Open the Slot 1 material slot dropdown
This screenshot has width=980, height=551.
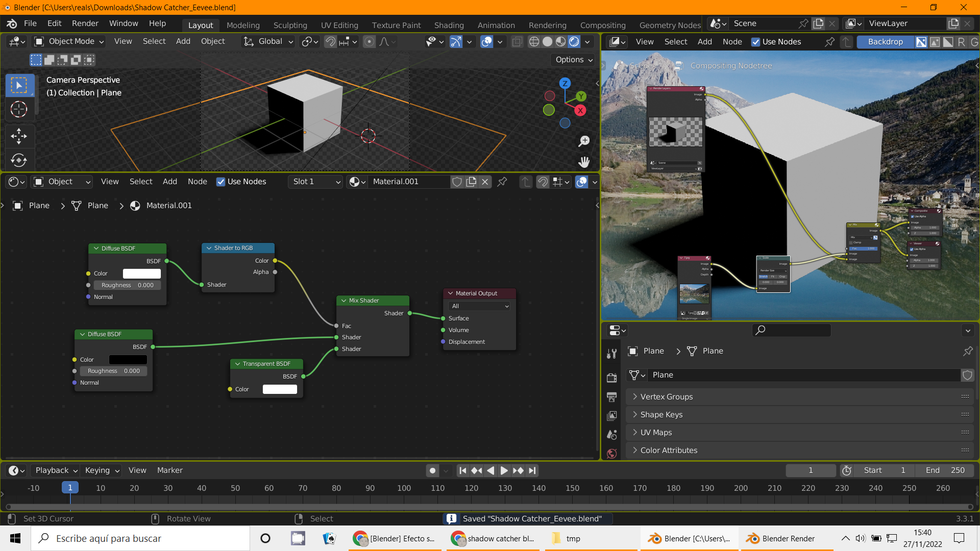tap(315, 182)
